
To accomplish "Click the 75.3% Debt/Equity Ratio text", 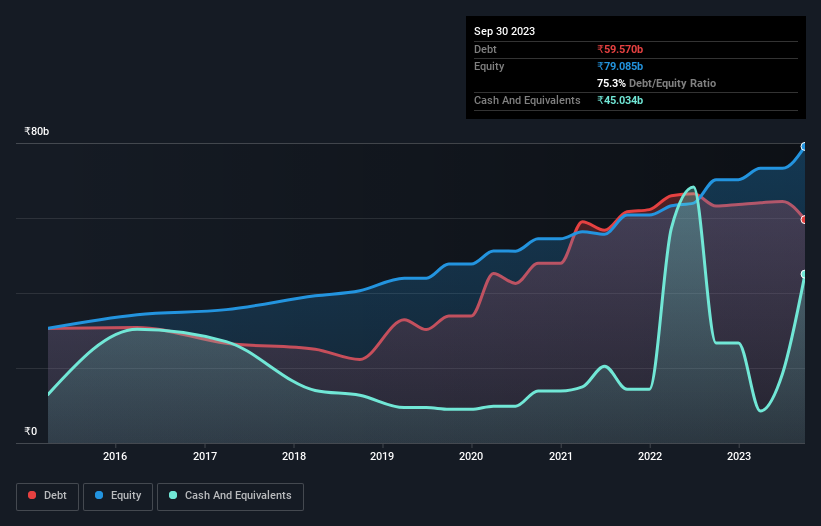I will [656, 83].
